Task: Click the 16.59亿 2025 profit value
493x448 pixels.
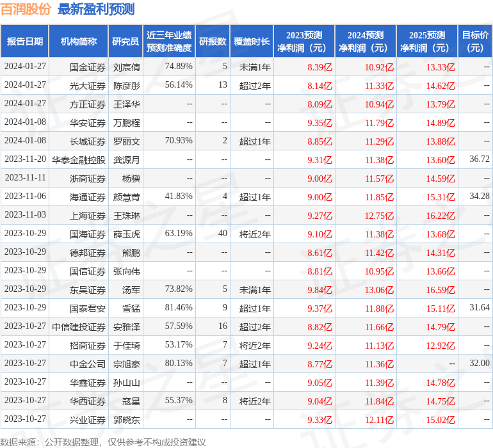Action: (x=440, y=290)
